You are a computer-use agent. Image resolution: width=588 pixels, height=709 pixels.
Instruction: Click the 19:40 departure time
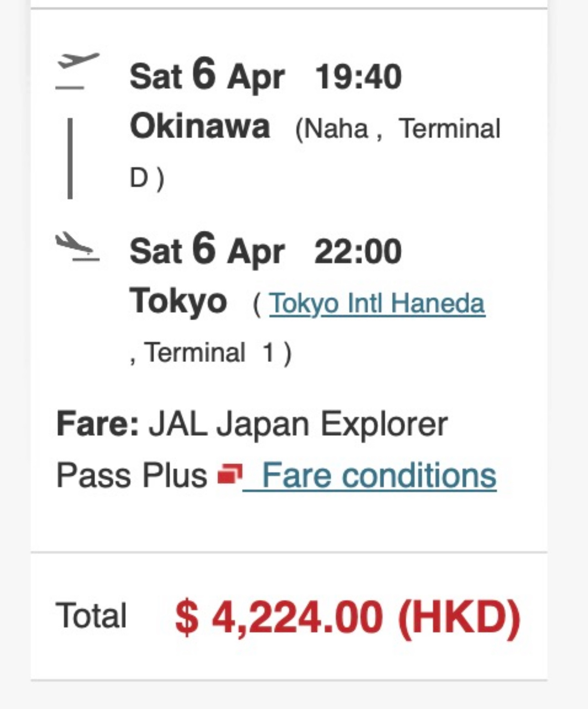click(358, 77)
